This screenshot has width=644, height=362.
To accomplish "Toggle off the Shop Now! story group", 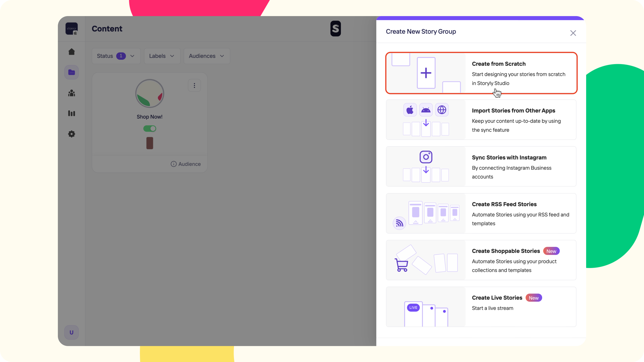I will coord(149,129).
